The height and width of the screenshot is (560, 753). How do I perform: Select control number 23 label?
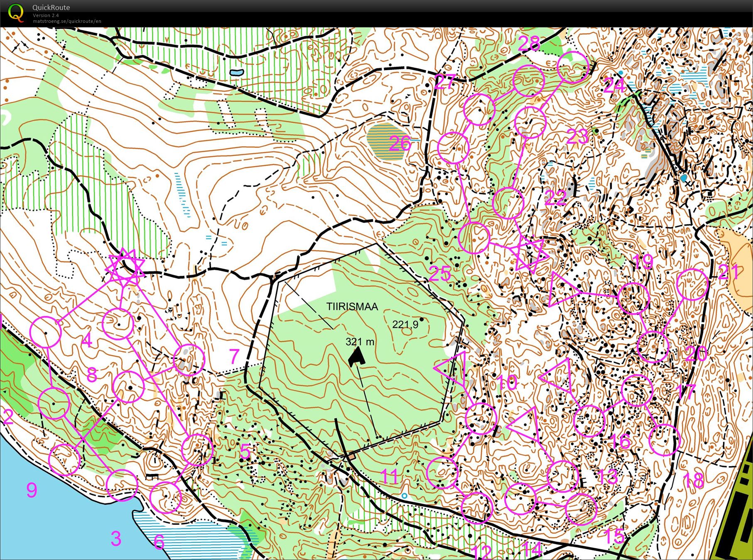click(x=577, y=137)
